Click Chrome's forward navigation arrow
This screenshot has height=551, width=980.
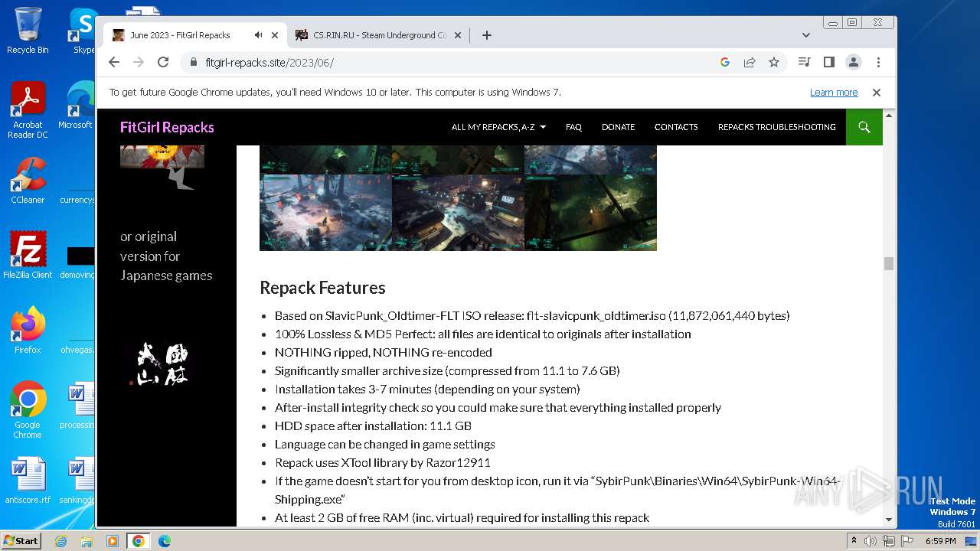(x=139, y=62)
